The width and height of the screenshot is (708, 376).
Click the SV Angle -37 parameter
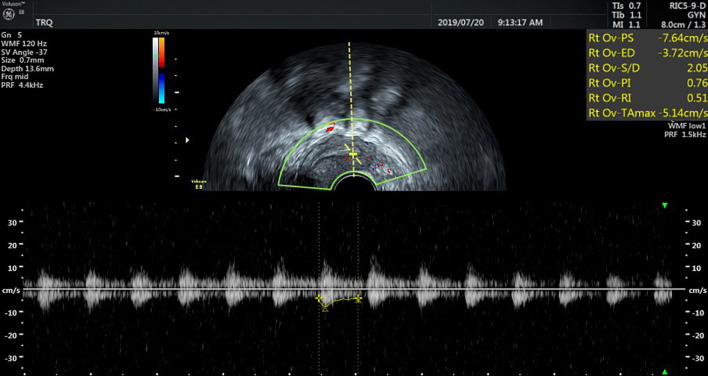(25, 52)
